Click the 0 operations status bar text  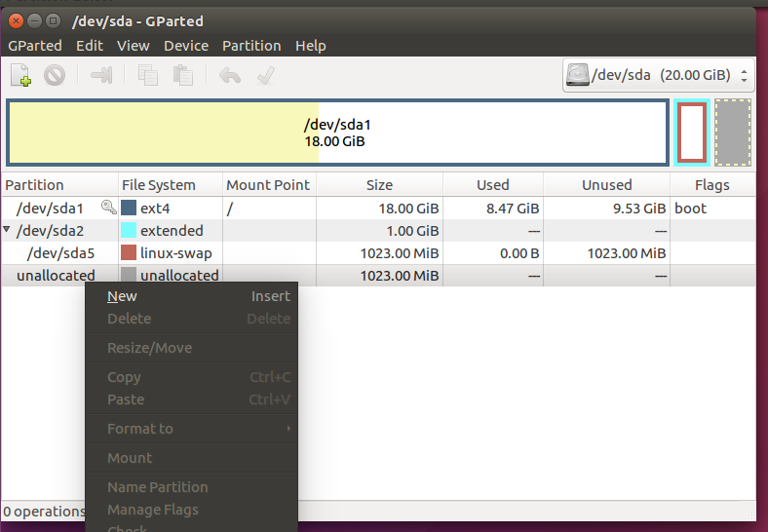pos(44,512)
